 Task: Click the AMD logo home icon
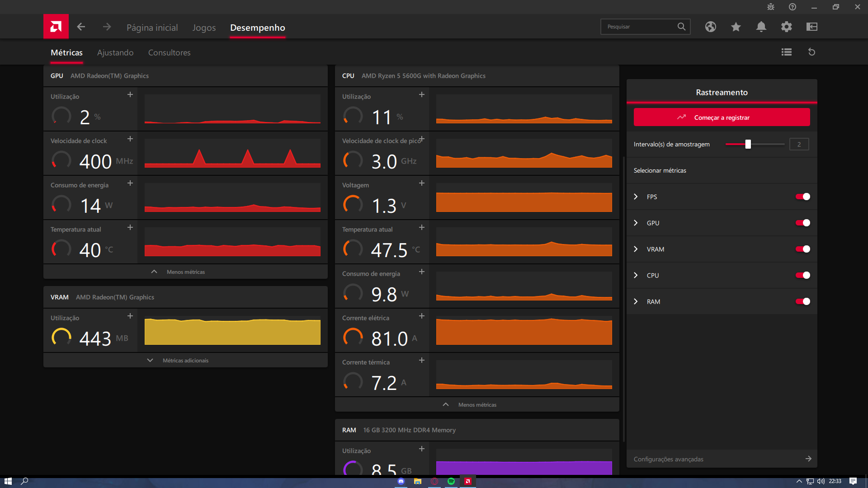(x=56, y=27)
